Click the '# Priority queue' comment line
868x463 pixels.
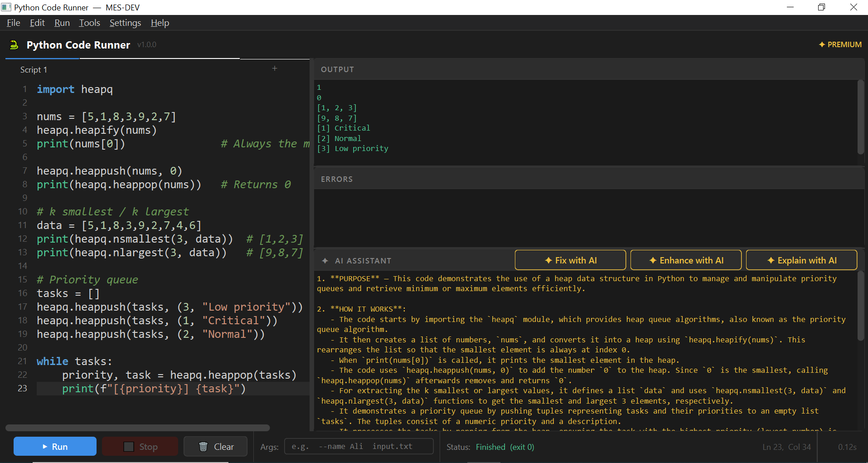point(87,280)
